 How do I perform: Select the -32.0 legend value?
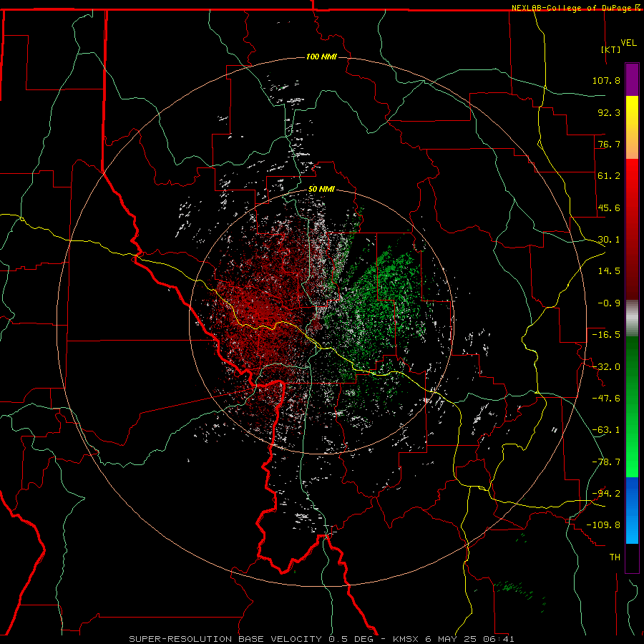point(606,367)
